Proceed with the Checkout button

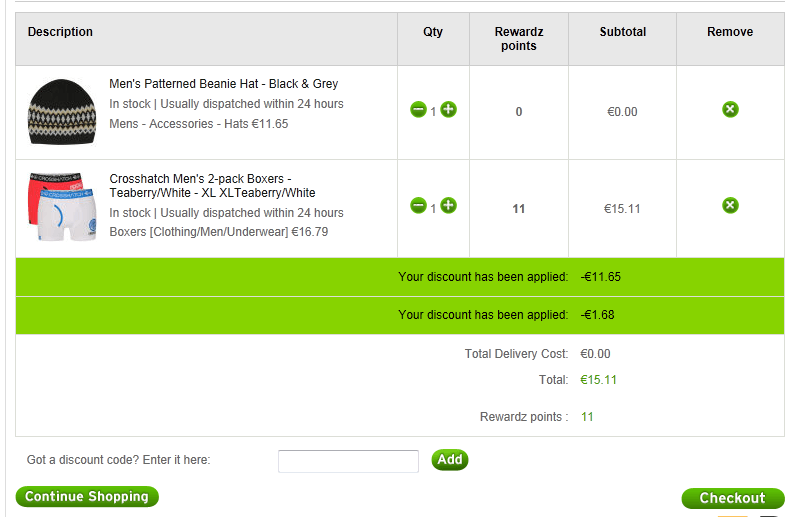(733, 498)
